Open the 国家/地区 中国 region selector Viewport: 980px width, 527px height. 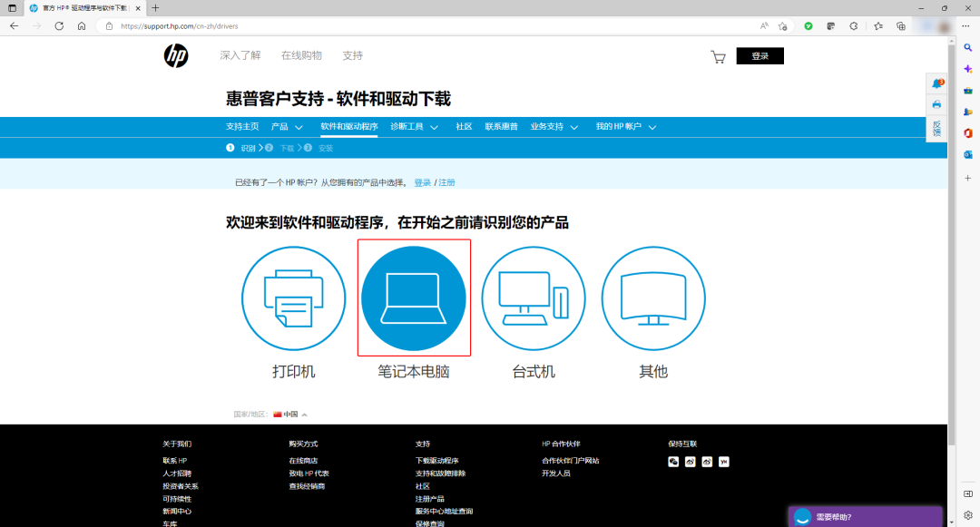290,414
